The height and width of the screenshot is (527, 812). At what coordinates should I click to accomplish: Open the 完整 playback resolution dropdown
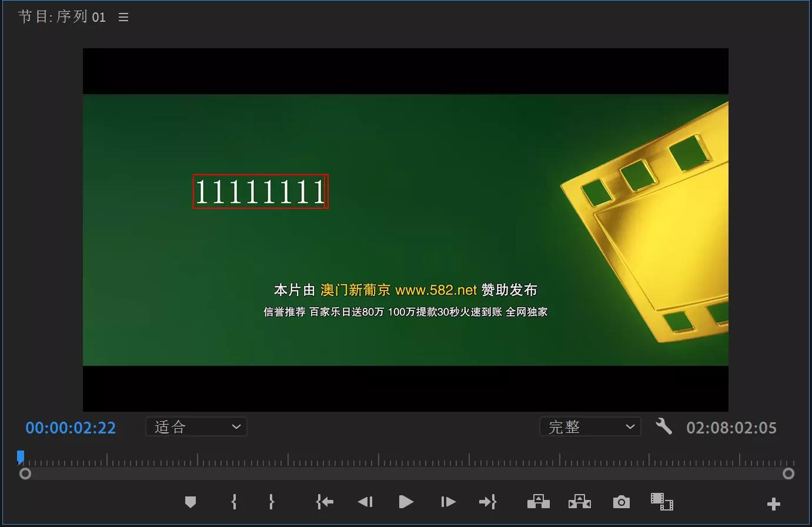click(590, 426)
